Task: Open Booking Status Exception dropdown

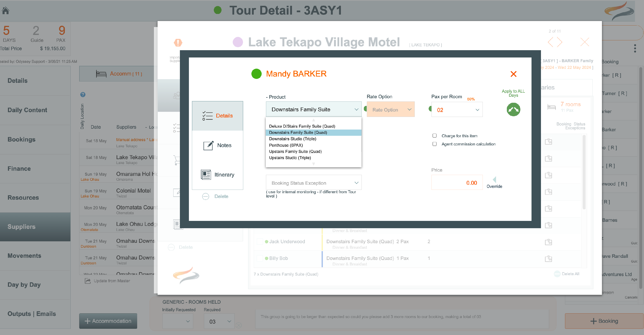Action: [313, 183]
